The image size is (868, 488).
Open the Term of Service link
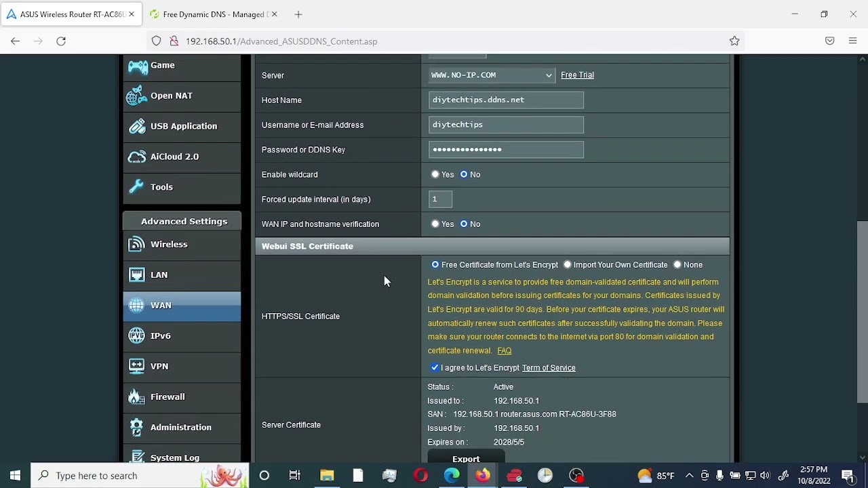pyautogui.click(x=549, y=368)
